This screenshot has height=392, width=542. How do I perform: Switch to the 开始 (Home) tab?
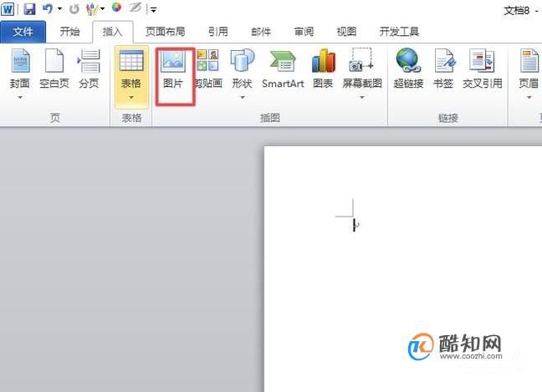coord(69,32)
